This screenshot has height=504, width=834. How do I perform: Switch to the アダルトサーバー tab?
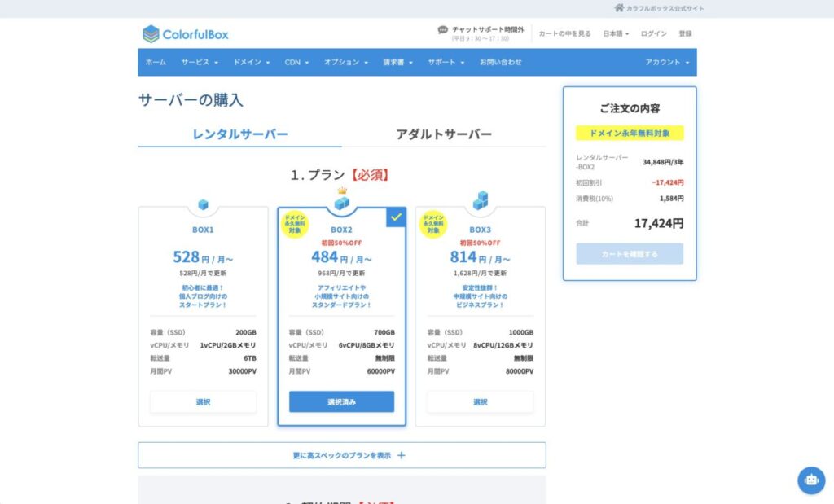pyautogui.click(x=443, y=134)
